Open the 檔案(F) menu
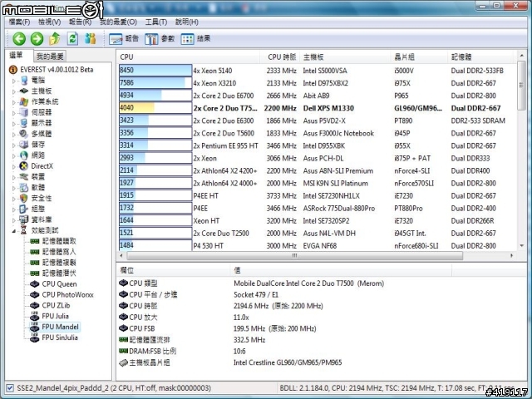Image resolution: width=532 pixels, height=399 pixels. [x=19, y=22]
